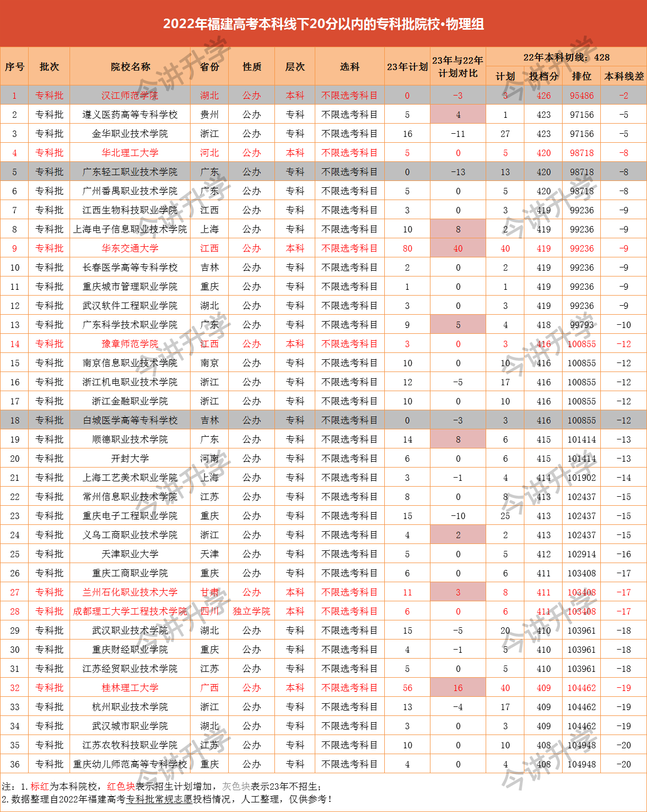This screenshot has width=647, height=812.
Task: Click the 重庆工商职业学院 cell
Action: 130,573
